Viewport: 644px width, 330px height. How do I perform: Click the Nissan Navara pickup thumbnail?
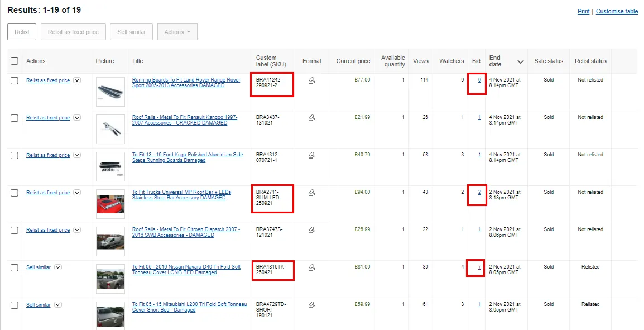coord(110,279)
